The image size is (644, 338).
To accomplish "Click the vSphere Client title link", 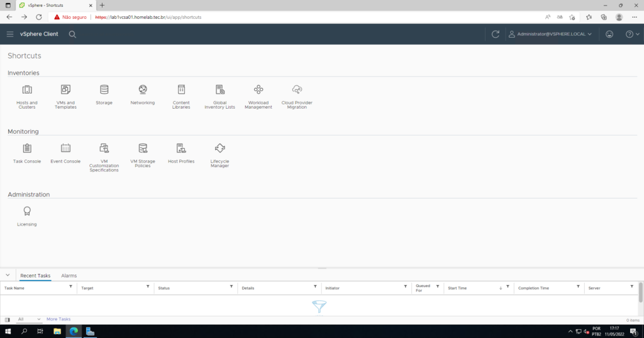I will coord(39,34).
